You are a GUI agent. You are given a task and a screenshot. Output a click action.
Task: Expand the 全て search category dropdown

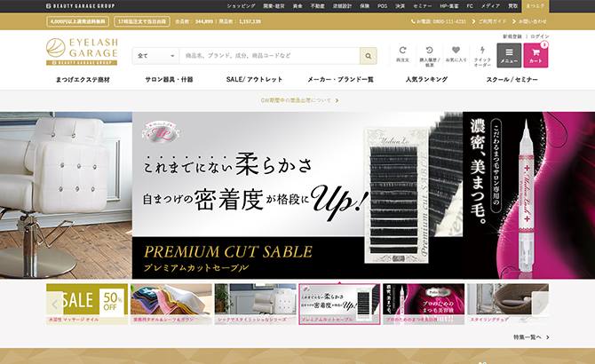(155, 56)
